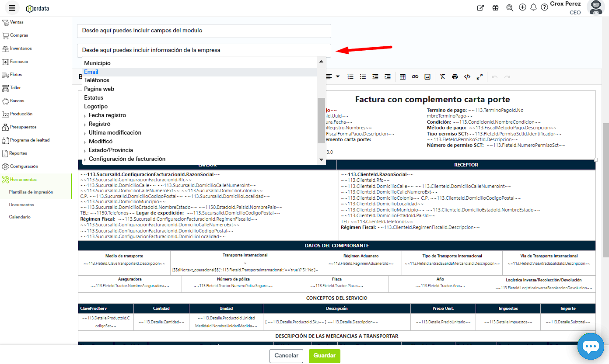This screenshot has height=364, width=609.
Task: Click the help question mark icon
Action: (544, 7)
